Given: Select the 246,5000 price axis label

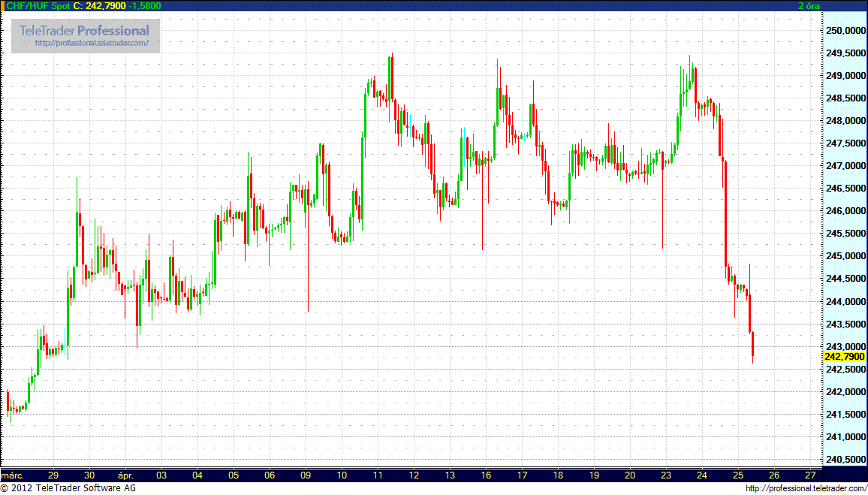Looking at the screenshot, I should (x=845, y=189).
